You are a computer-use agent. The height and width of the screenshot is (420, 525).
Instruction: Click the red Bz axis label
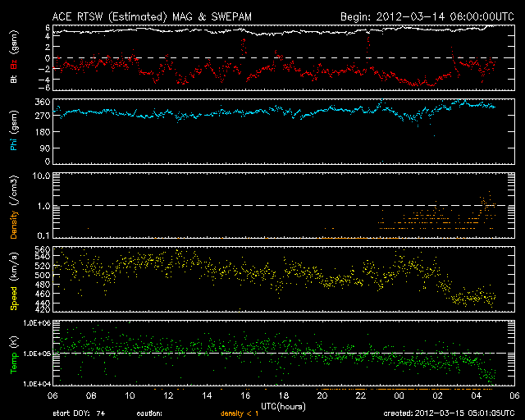[x=14, y=62]
